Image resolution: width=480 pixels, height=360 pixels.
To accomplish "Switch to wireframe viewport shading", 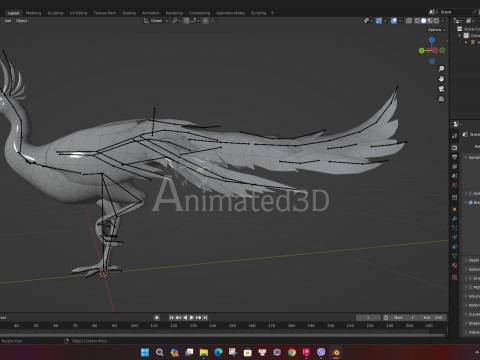I will point(417,21).
